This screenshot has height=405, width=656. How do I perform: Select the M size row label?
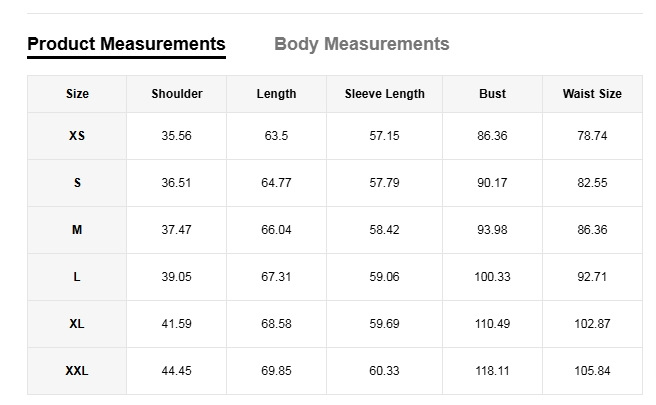tap(77, 230)
